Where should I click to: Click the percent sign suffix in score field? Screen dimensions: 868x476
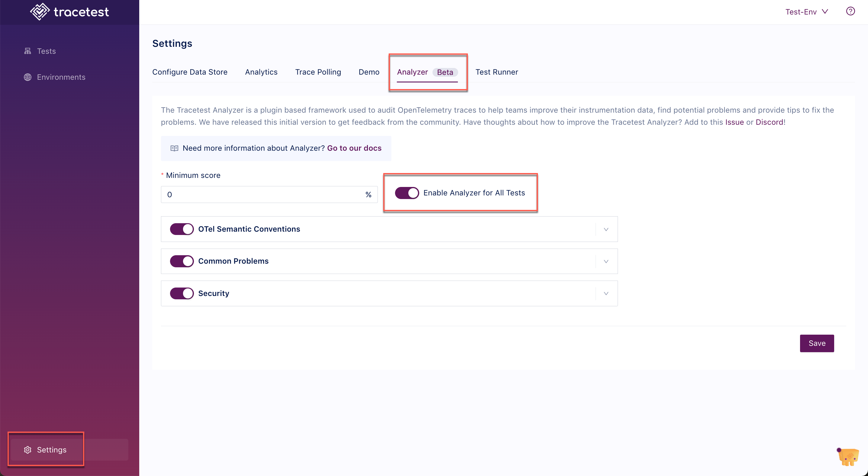(368, 195)
